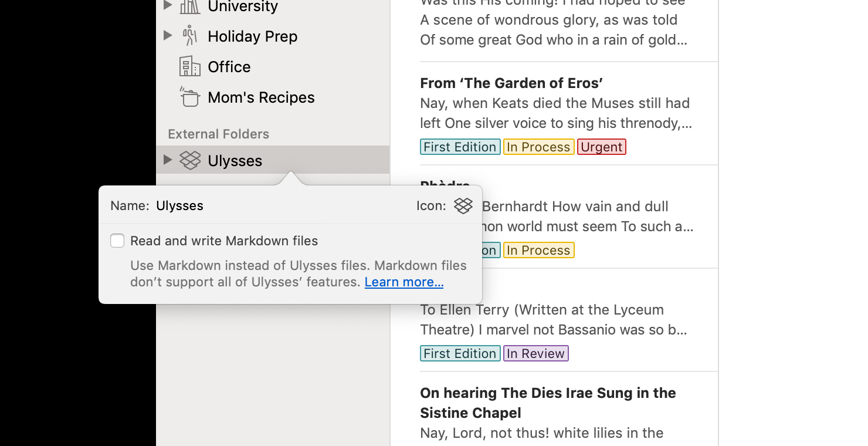Click the Urgent keyword tag
Viewport: 868px width, 446px height.
coord(602,147)
